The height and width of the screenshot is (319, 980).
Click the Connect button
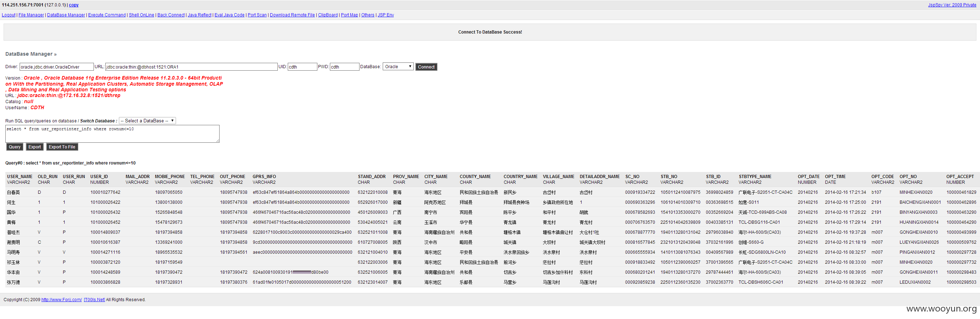click(426, 67)
